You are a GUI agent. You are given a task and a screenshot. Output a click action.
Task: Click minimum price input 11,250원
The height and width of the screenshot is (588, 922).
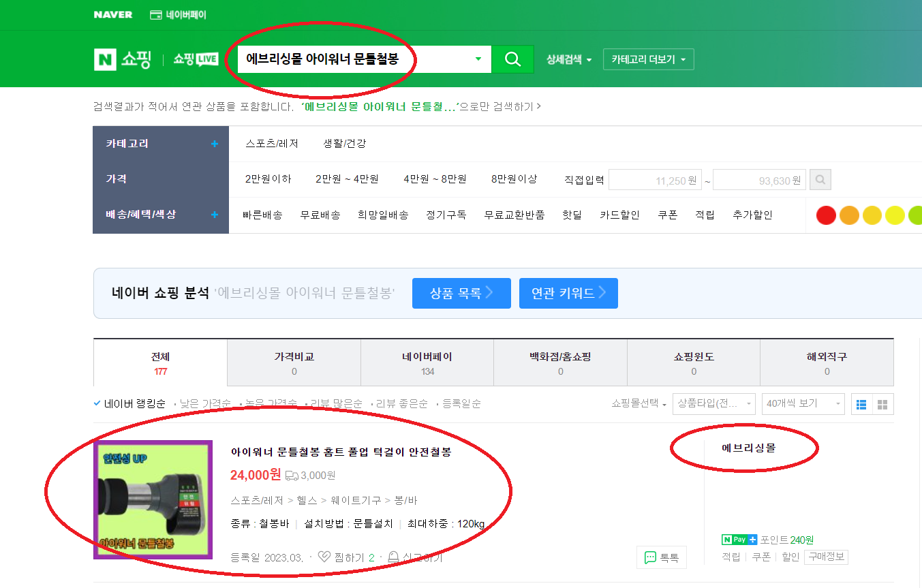pyautogui.click(x=655, y=181)
